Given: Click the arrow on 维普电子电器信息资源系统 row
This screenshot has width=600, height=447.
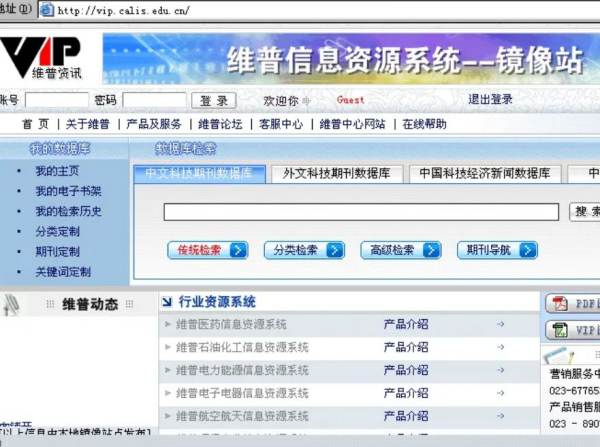Looking at the screenshot, I should click(500, 393).
